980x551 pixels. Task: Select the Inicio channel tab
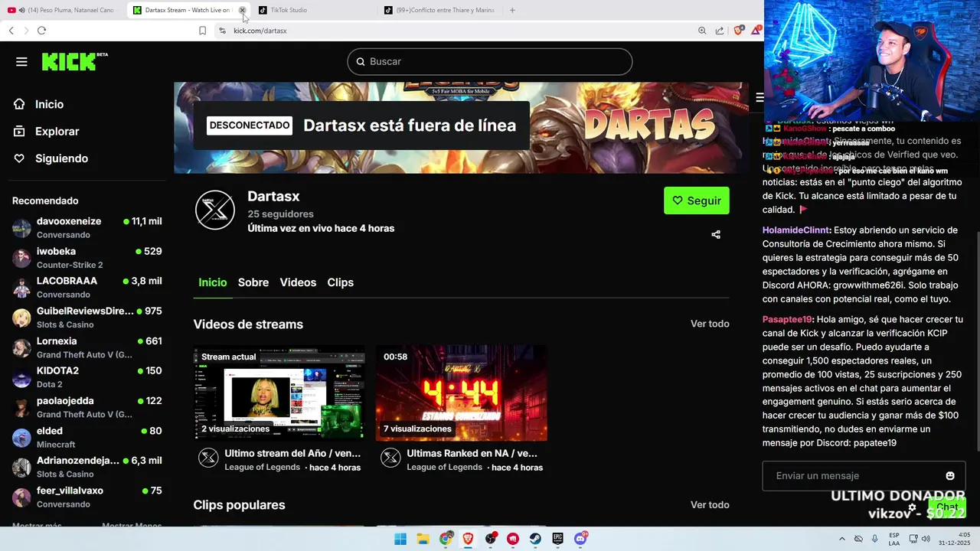(213, 282)
